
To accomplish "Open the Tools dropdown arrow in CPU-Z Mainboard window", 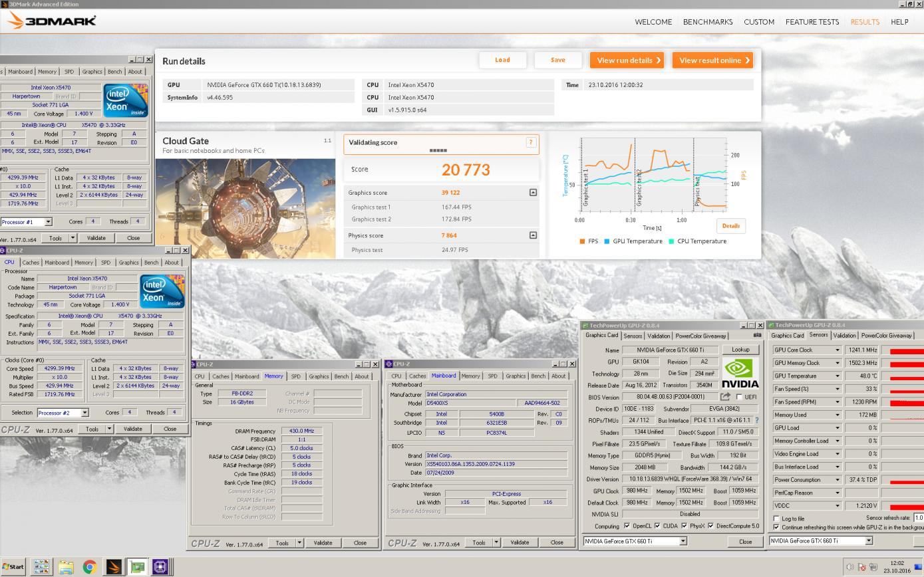I will click(x=496, y=542).
